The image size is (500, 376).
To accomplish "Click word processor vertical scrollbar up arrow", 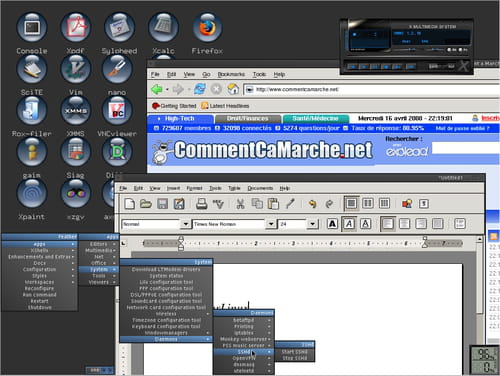I will click(479, 239).
